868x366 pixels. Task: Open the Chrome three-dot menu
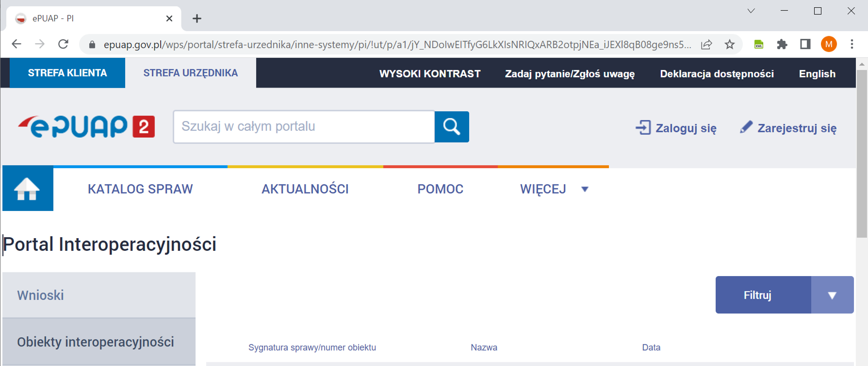[852, 44]
